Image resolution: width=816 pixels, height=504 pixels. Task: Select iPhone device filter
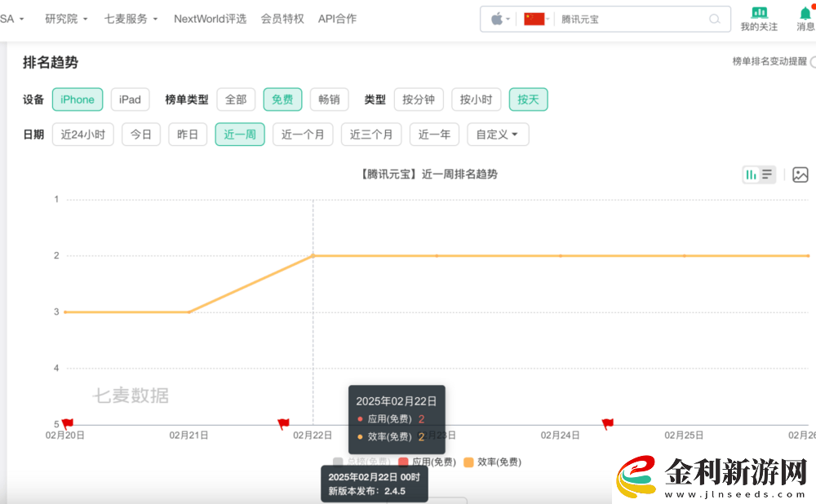click(x=78, y=99)
